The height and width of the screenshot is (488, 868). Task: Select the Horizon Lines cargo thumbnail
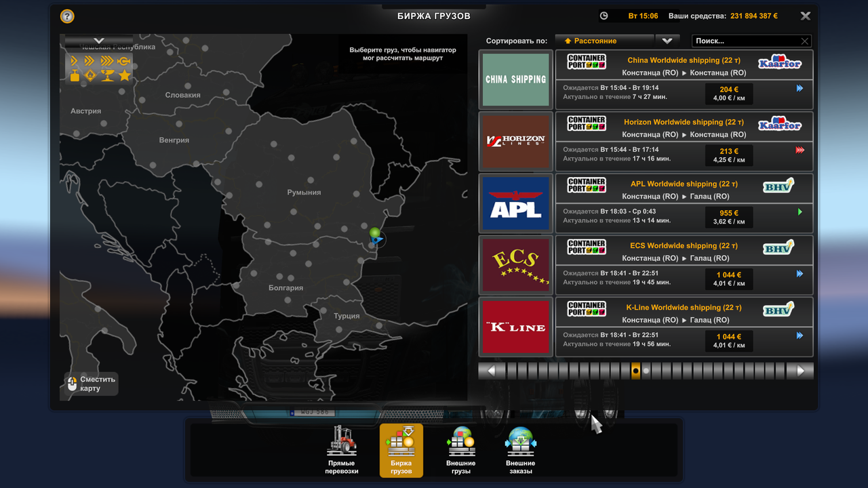point(516,141)
